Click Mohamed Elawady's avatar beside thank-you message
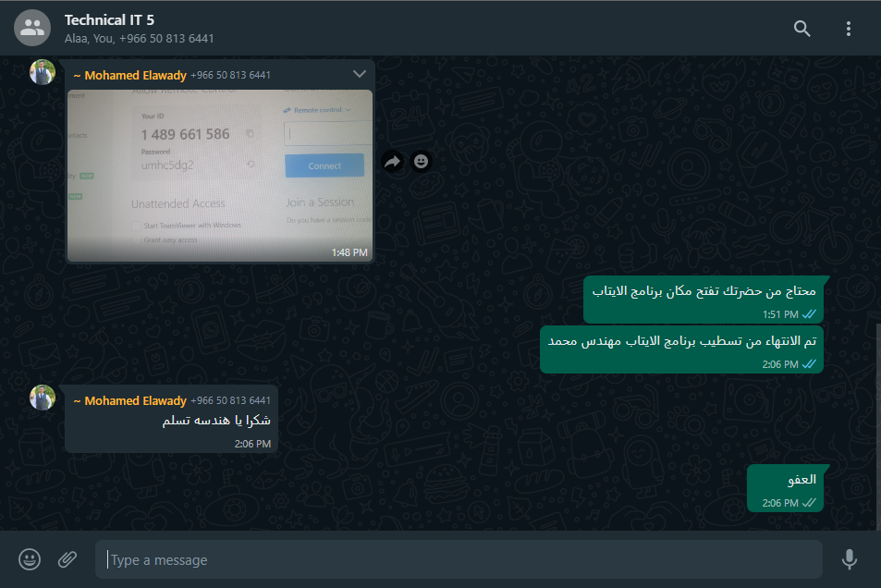The image size is (881, 588). (x=43, y=398)
